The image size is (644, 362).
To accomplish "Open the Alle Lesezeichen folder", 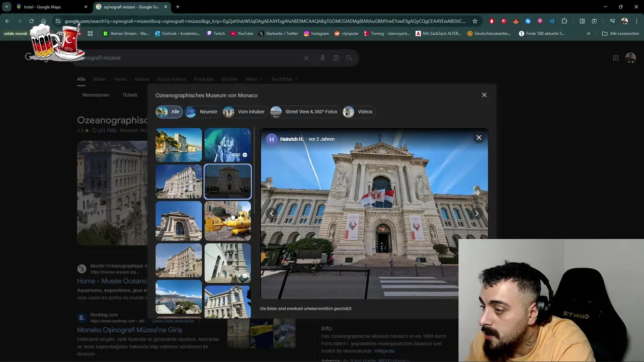I will 620,34.
